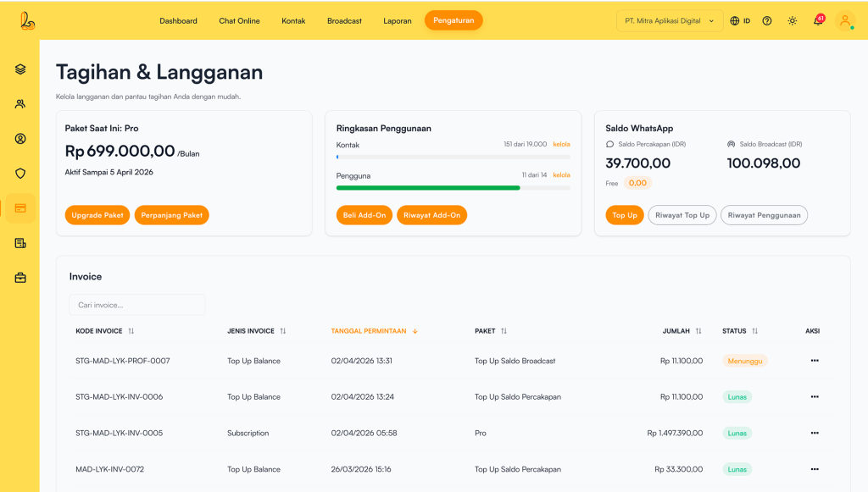The width and height of the screenshot is (868, 492).
Task: Expand the PT. Mitra Aplikasi Digital dropdown
Action: pos(669,21)
